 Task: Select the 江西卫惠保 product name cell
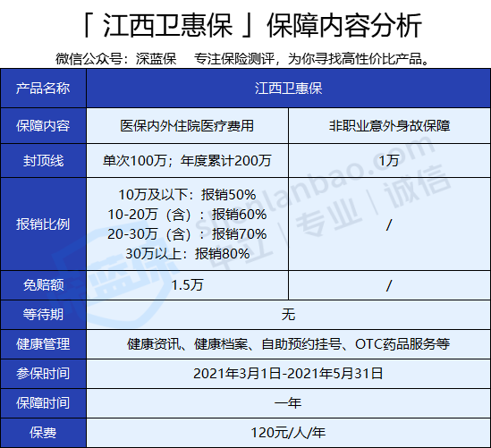(288, 89)
